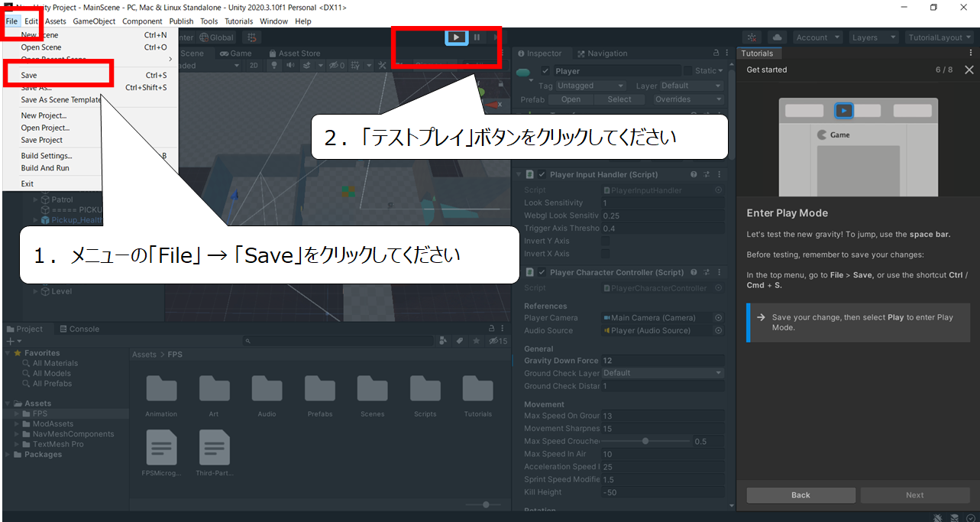Open the prefab with Open button
Viewport: 980px width, 522px height.
click(x=571, y=99)
